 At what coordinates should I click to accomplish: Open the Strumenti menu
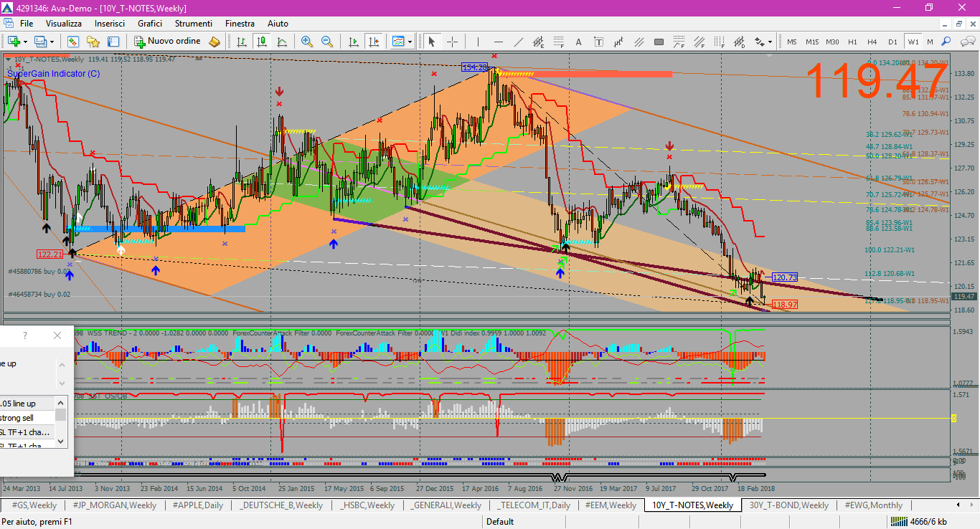(x=193, y=24)
